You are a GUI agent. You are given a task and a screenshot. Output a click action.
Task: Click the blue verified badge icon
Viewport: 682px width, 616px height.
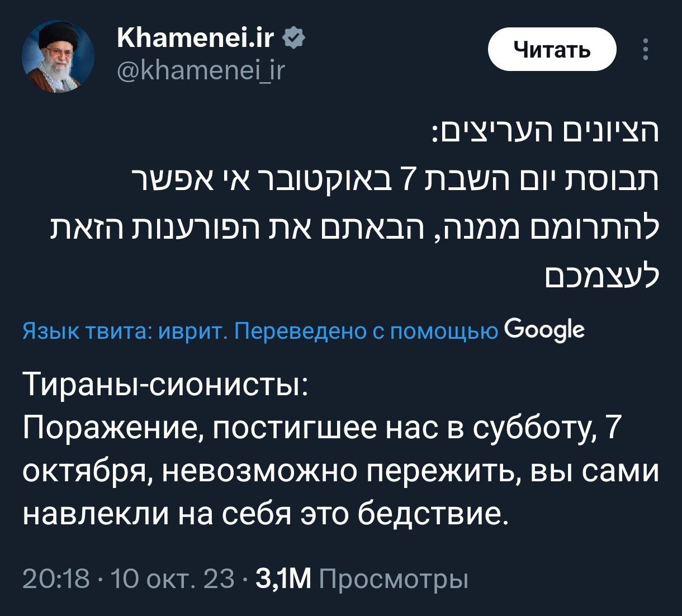(295, 39)
